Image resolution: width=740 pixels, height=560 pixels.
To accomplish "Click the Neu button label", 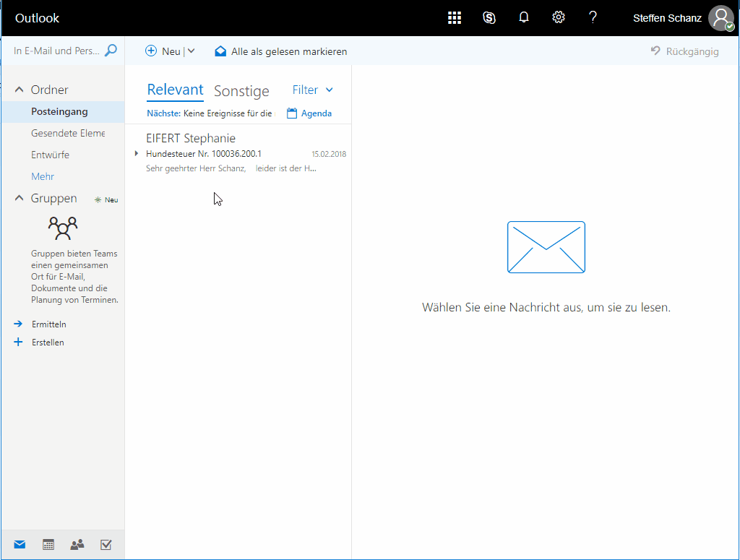I will (171, 51).
